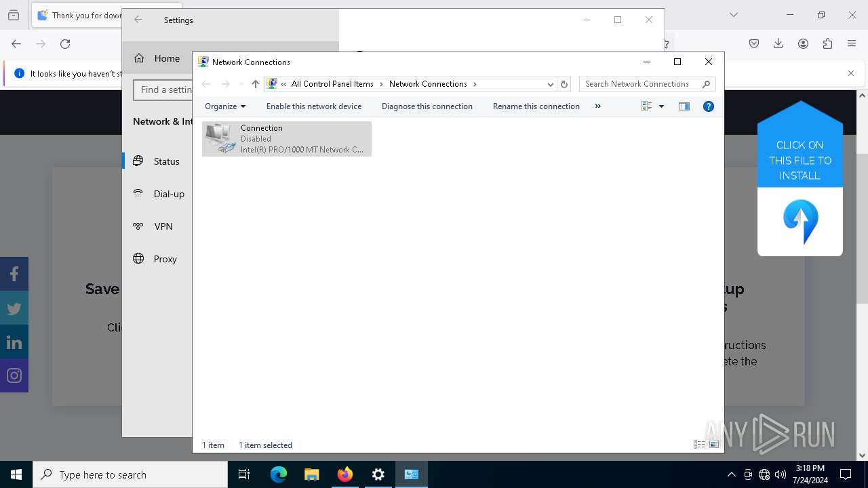The image size is (868, 488).
Task: Open the Firefox application menu
Action: [852, 43]
